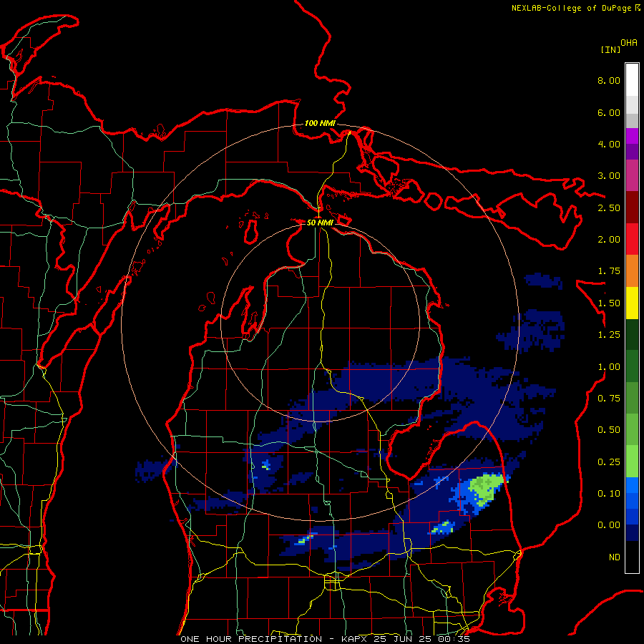
Task: Click the ND legend label
Action: (615, 557)
